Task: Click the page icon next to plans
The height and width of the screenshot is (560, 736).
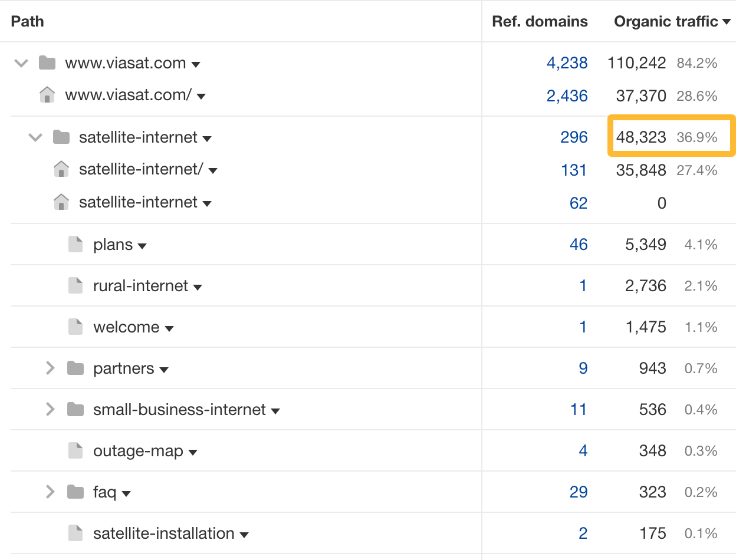Action: pyautogui.click(x=75, y=244)
